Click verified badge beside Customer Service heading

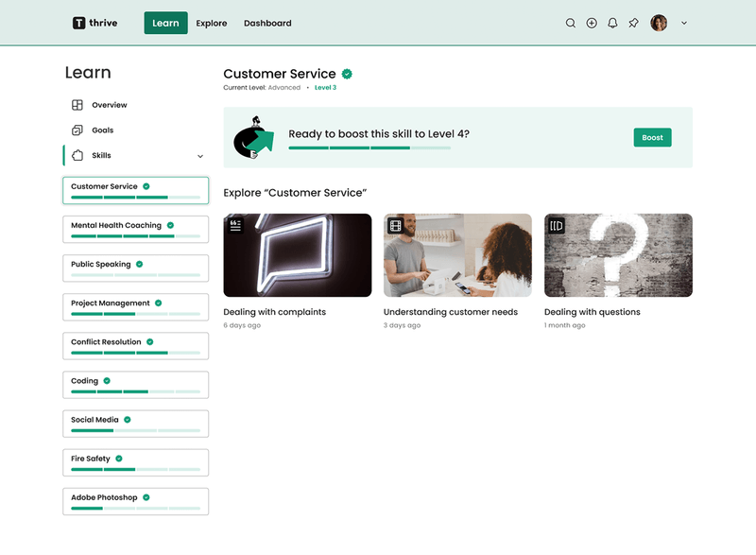pyautogui.click(x=348, y=74)
